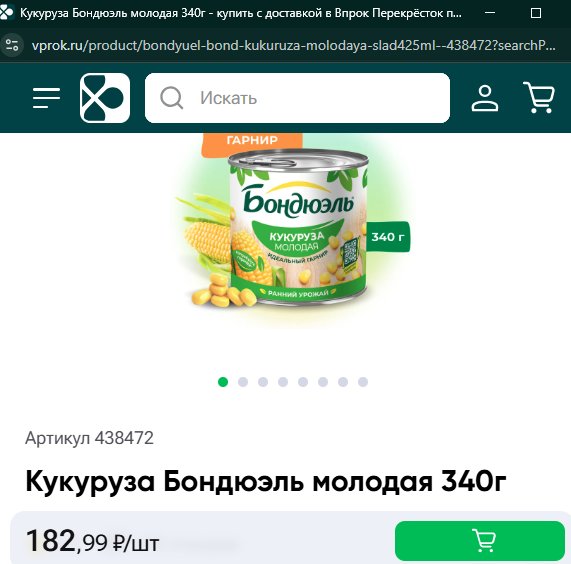Click the browser tab favicon
This screenshot has height=564, width=571.
point(6,12)
